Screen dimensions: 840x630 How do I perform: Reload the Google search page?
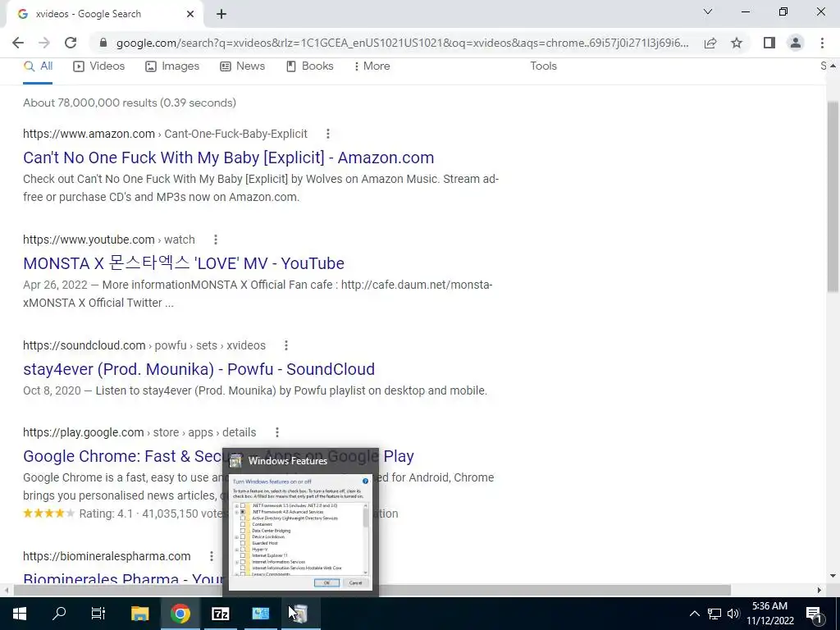pos(71,43)
